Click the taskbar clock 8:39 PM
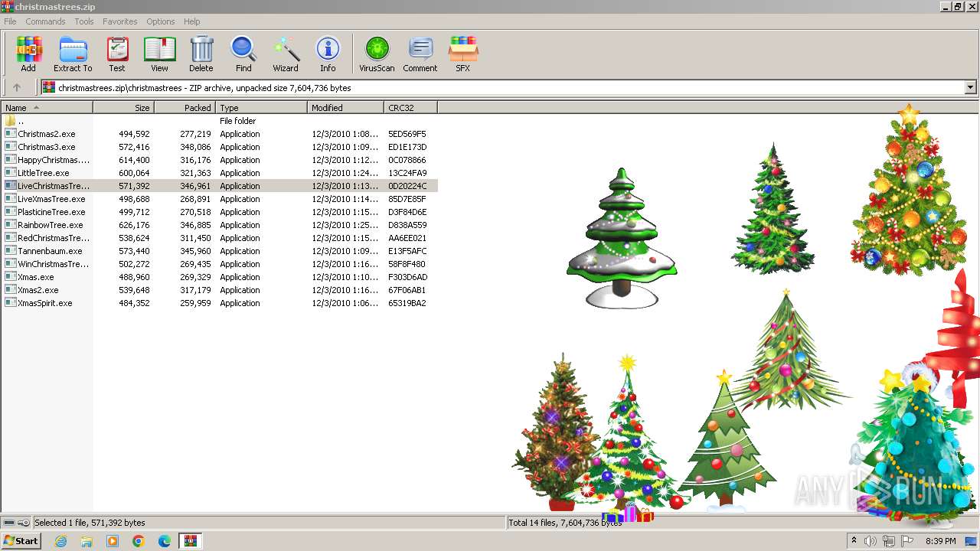This screenshot has width=980, height=551. (x=940, y=541)
